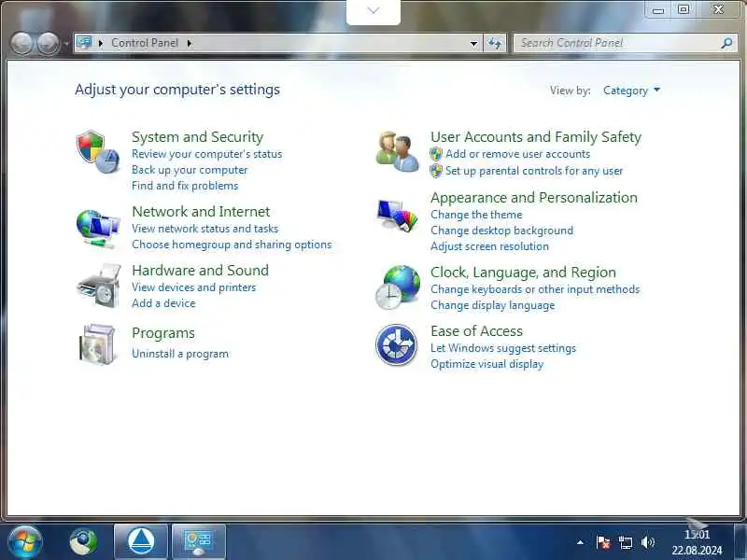
Task: Click Add a device link
Action: click(163, 303)
